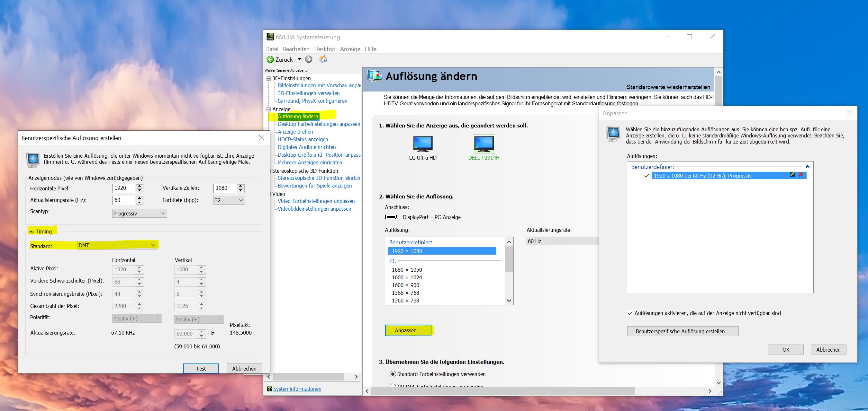Open the Desktop menu
Image resolution: width=868 pixels, height=411 pixels.
tap(324, 49)
